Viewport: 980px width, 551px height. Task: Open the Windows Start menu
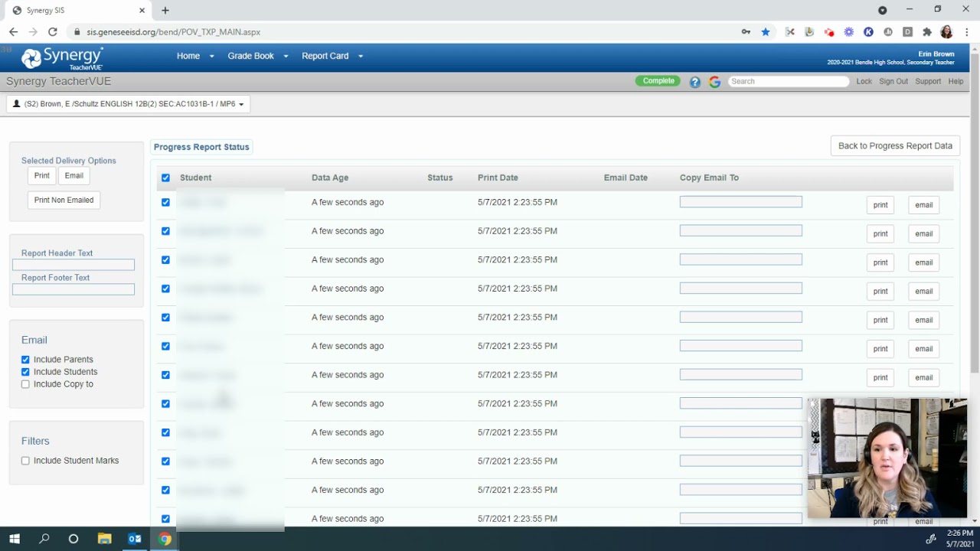pos(15,539)
